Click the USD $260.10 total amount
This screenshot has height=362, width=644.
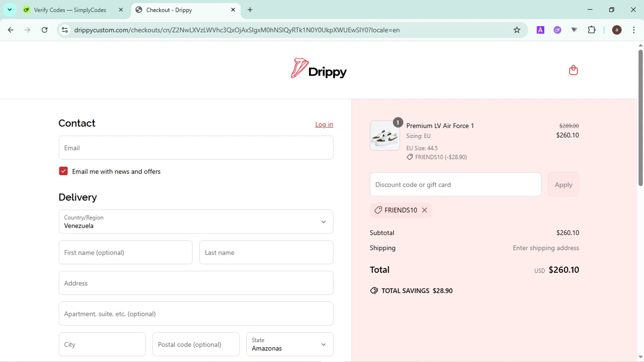tap(557, 270)
